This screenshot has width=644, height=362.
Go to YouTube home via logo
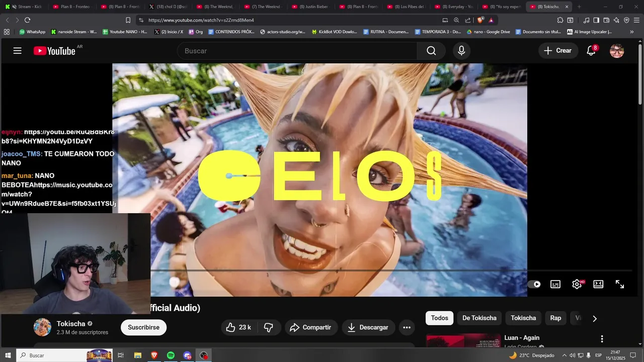54,51
